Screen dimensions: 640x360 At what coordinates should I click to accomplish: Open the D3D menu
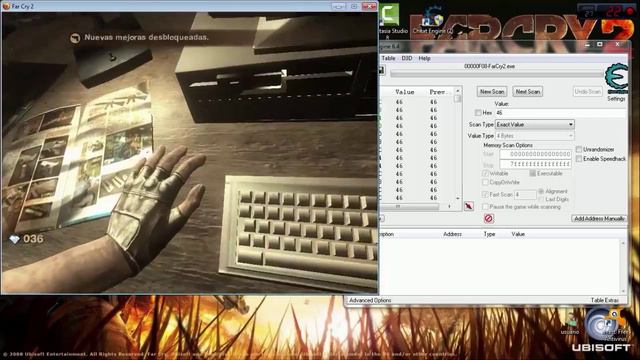coord(407,58)
